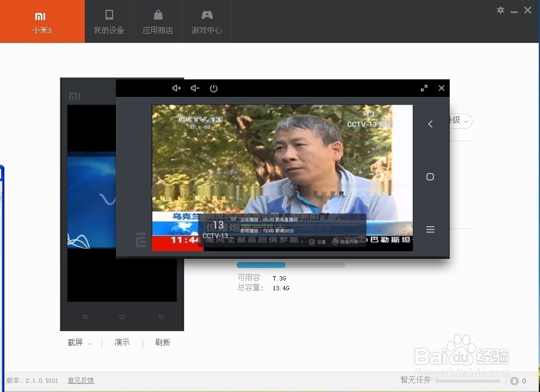Tap the home circle phone key
The height and width of the screenshot is (392, 540).
(430, 177)
